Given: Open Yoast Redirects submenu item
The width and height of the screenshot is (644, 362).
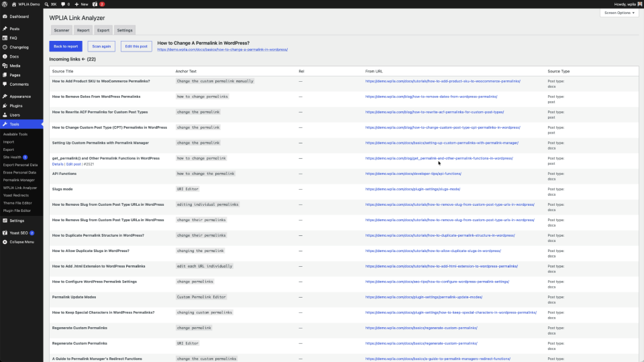Looking at the screenshot, I should [16, 195].
